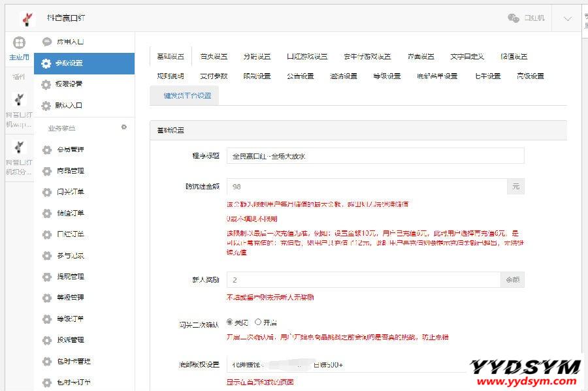Click the 防沉迷金额 input showing 98

coord(367,187)
